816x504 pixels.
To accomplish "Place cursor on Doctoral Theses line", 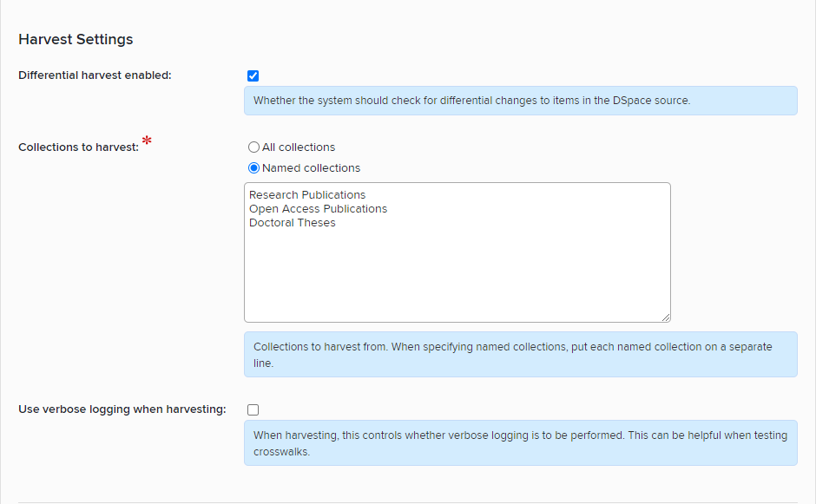I will click(292, 223).
